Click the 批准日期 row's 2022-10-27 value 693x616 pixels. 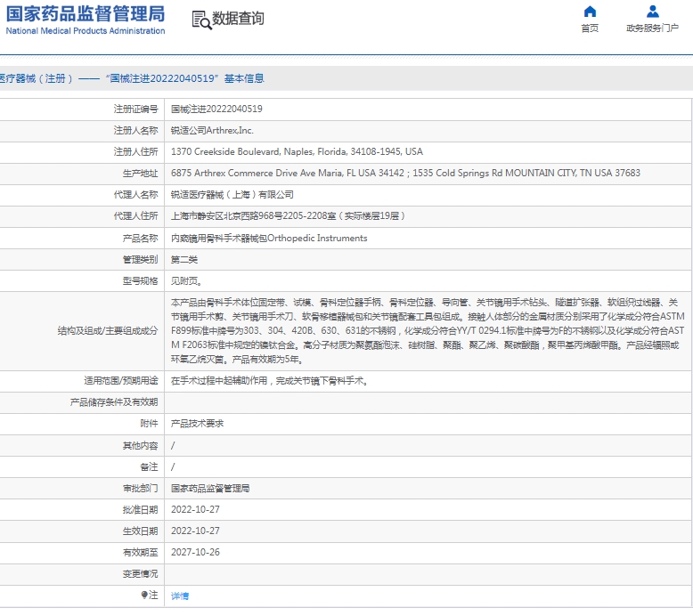pos(195,509)
